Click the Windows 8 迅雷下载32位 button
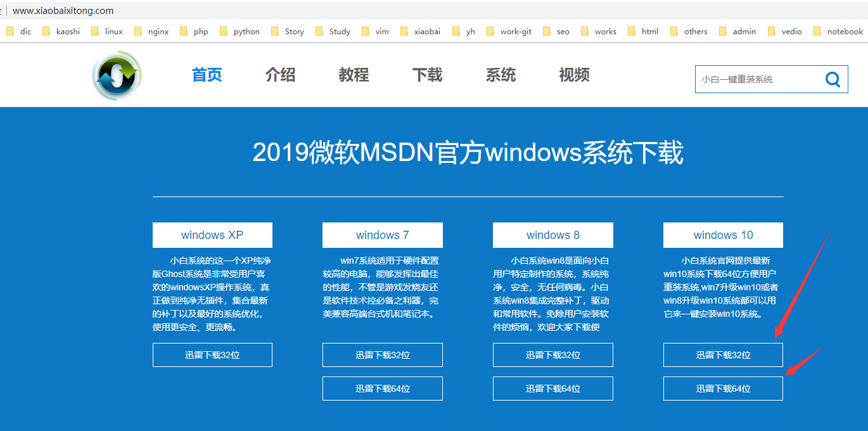Image resolution: width=868 pixels, height=431 pixels. (x=552, y=355)
